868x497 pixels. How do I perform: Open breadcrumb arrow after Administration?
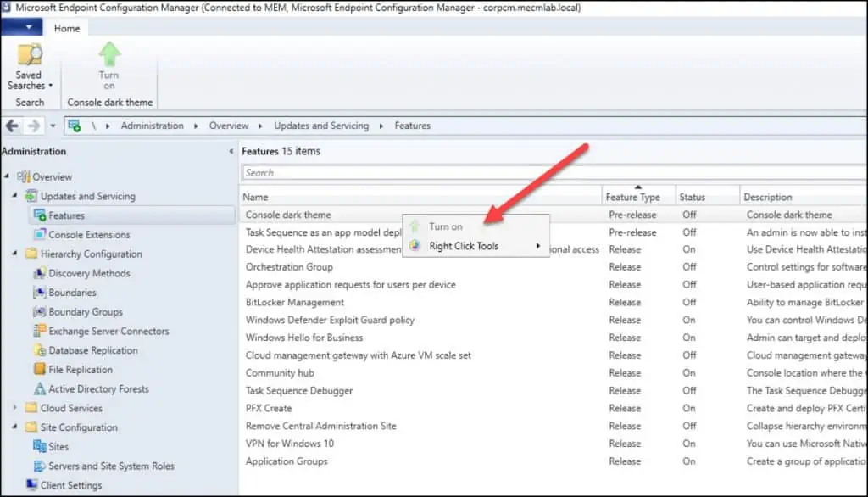click(x=196, y=126)
